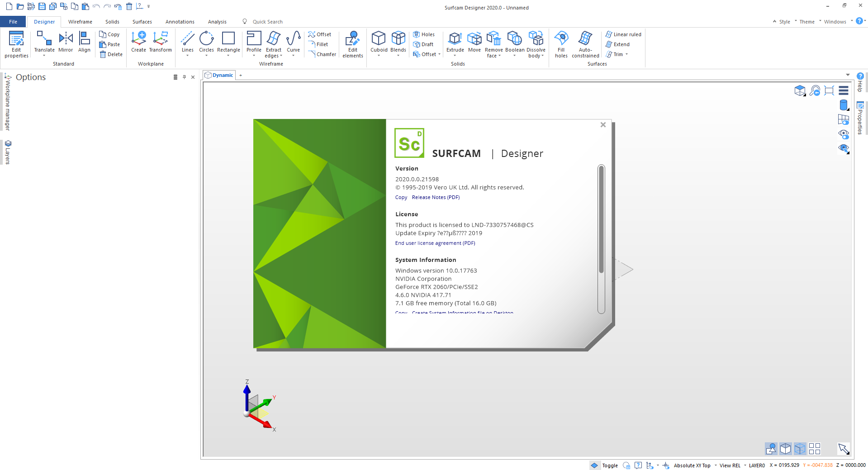Screen dimensions: 868x470
Task: Toggle the show/hide eye icon in viewport
Action: point(844,134)
